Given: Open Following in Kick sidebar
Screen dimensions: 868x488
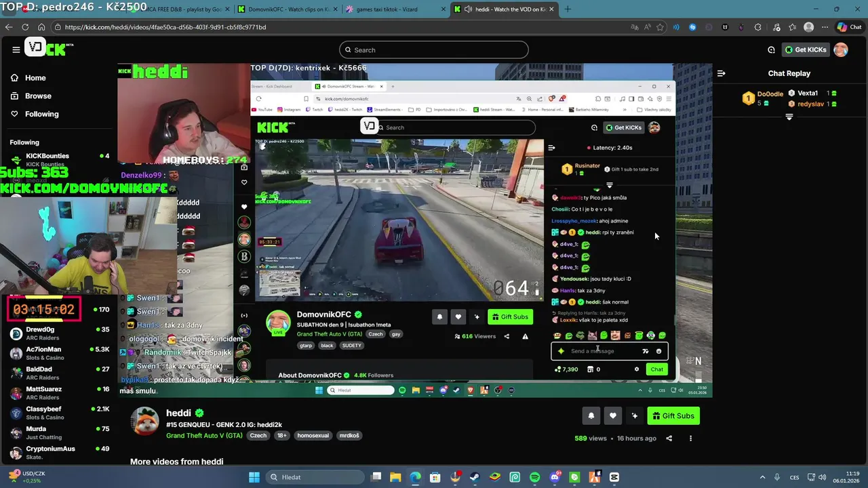Looking at the screenshot, I should click(35, 114).
